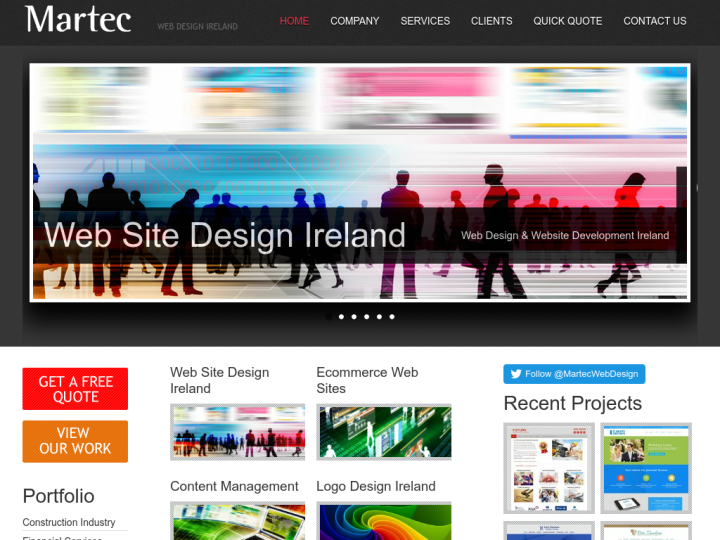The image size is (720, 540).
Task: Open the Content Management heading link
Action: 234,486
